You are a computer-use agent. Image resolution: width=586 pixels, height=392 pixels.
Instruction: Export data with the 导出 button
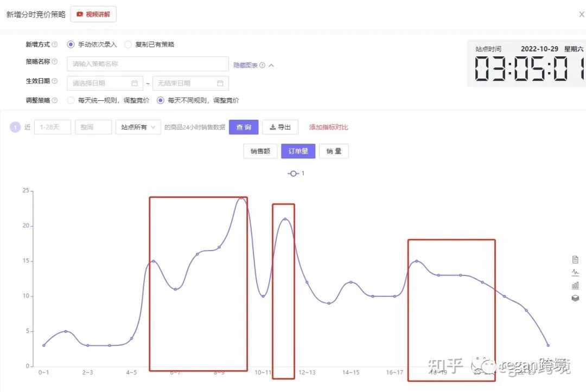pyautogui.click(x=281, y=127)
